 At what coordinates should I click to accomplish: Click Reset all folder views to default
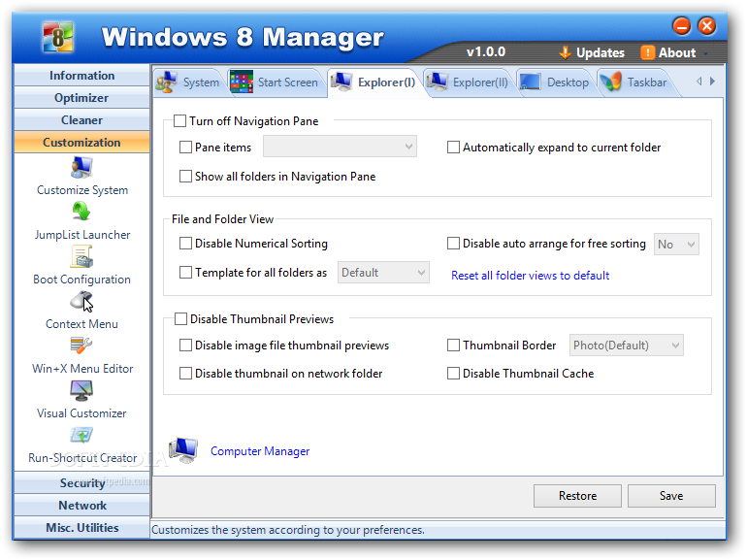pos(531,276)
